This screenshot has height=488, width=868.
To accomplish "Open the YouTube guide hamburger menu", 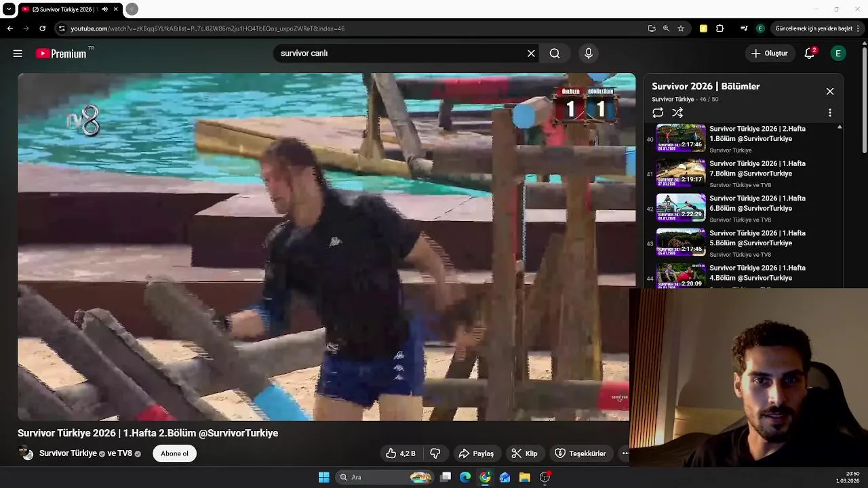I will tap(18, 54).
